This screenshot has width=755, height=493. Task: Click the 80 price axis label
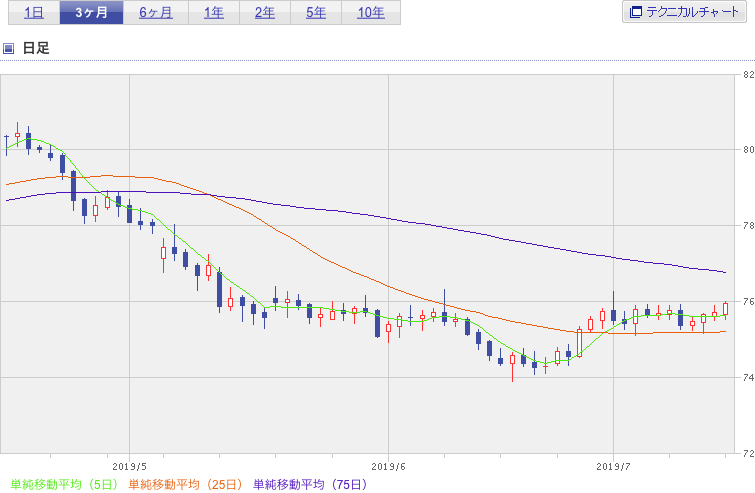tap(749, 150)
